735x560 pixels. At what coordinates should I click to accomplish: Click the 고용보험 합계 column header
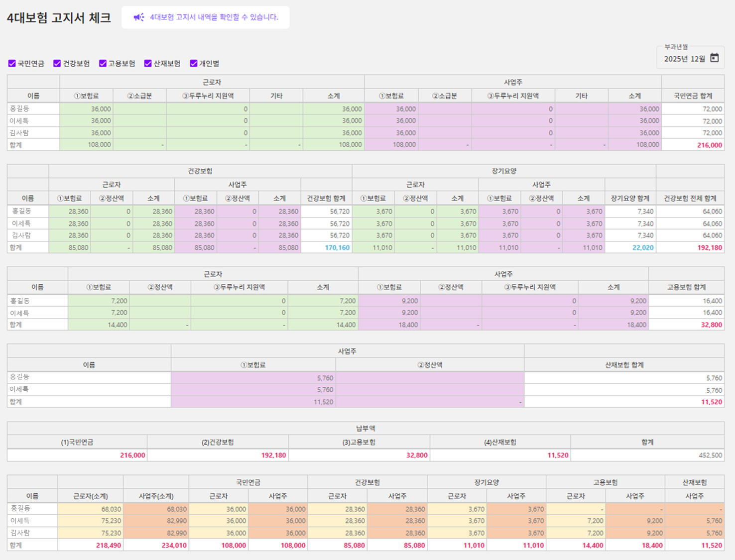tap(686, 287)
